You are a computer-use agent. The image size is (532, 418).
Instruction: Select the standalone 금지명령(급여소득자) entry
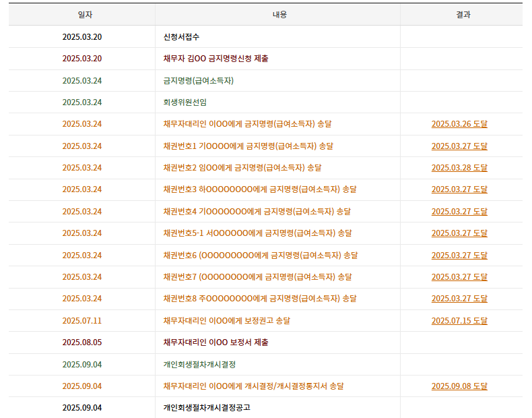coord(199,81)
